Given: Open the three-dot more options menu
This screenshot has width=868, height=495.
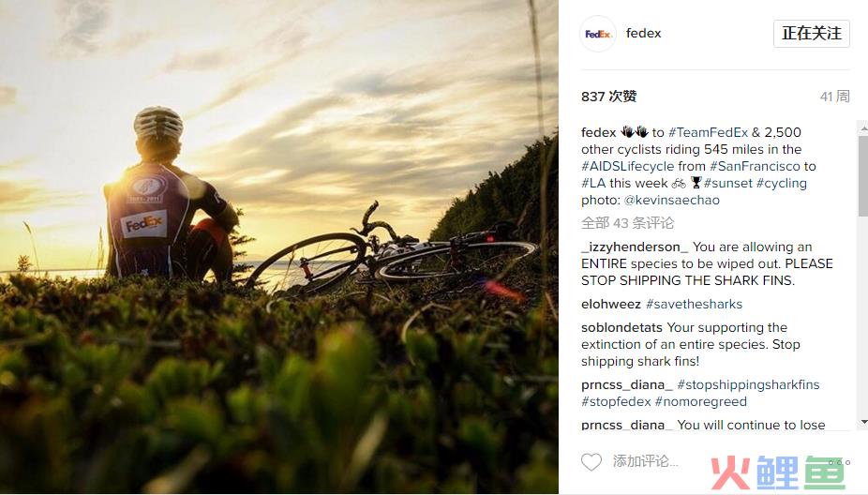Looking at the screenshot, I should [839, 462].
